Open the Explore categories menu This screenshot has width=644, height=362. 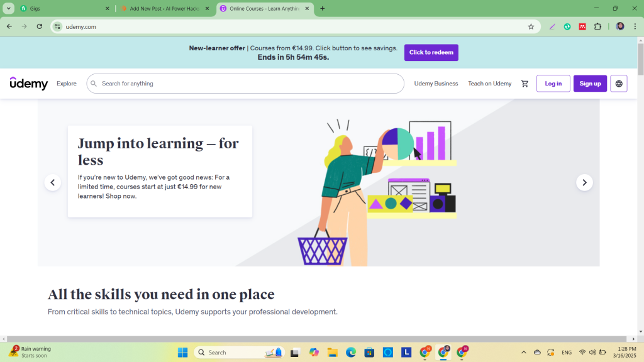coord(67,84)
